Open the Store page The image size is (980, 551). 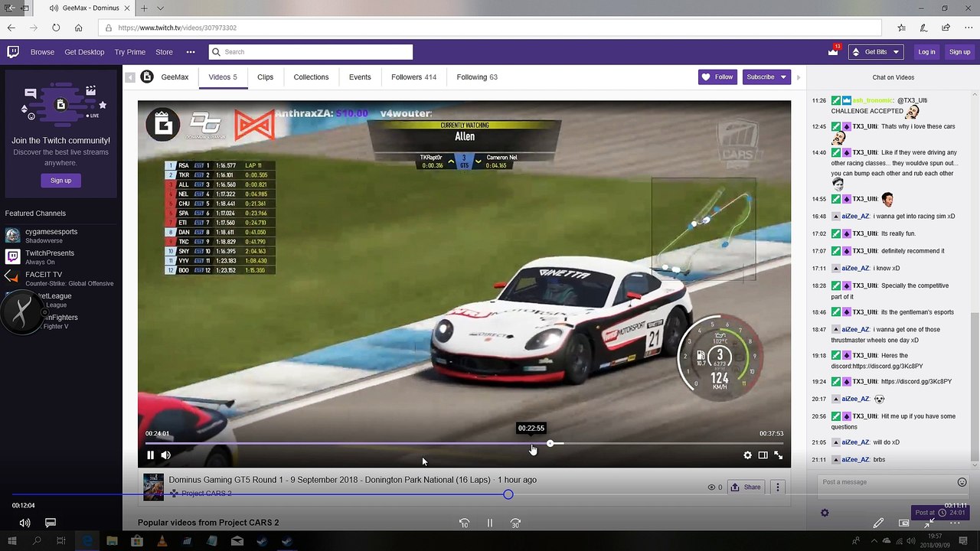pos(165,52)
